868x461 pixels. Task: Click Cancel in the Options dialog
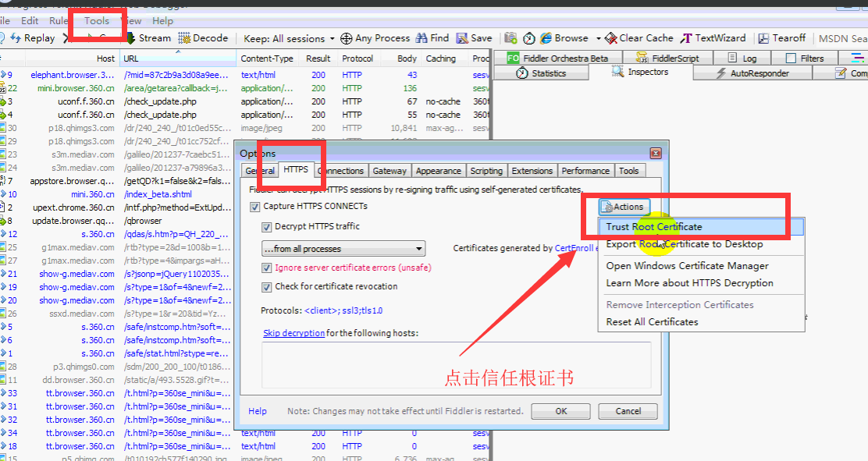click(628, 411)
